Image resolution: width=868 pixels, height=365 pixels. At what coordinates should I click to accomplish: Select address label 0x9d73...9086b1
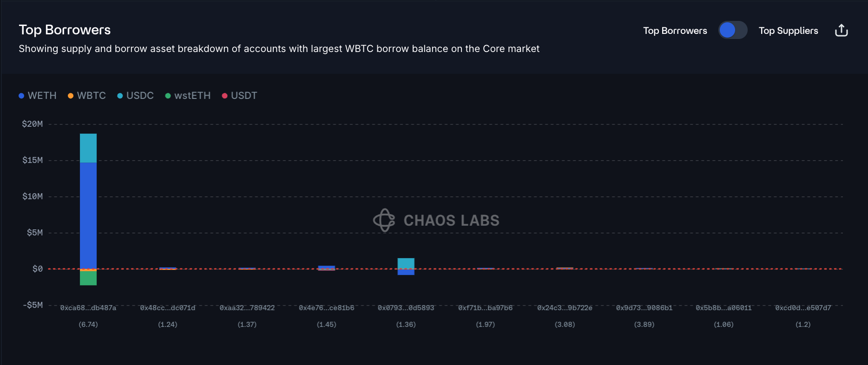click(644, 308)
